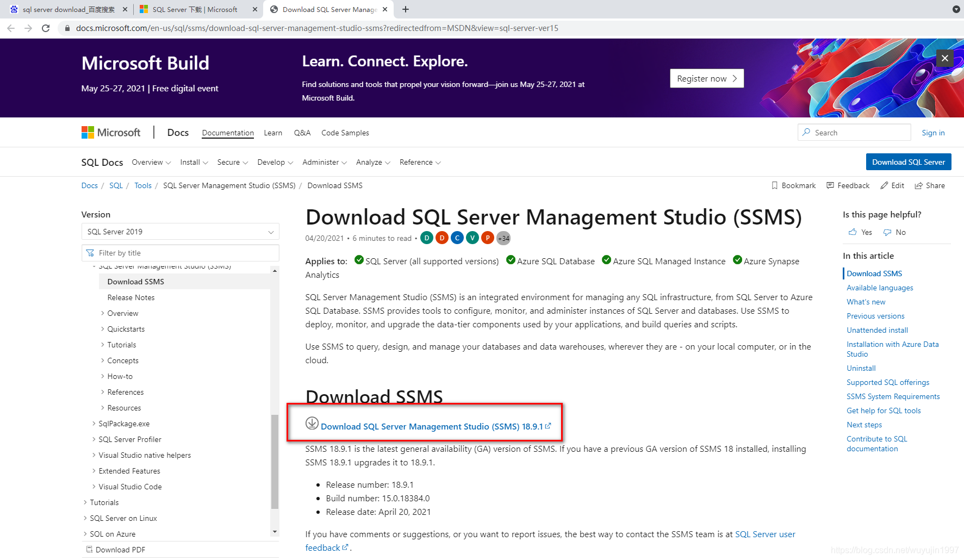
Task: Click the download circle arrow icon
Action: tap(312, 423)
